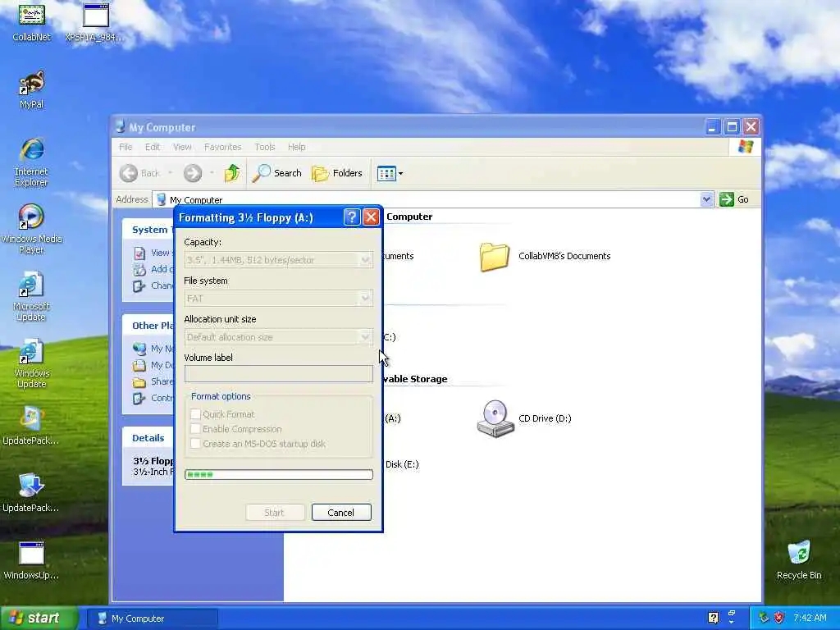Image resolution: width=840 pixels, height=630 pixels.
Task: Expand the Address bar dropdown arrow
Action: coord(706,199)
